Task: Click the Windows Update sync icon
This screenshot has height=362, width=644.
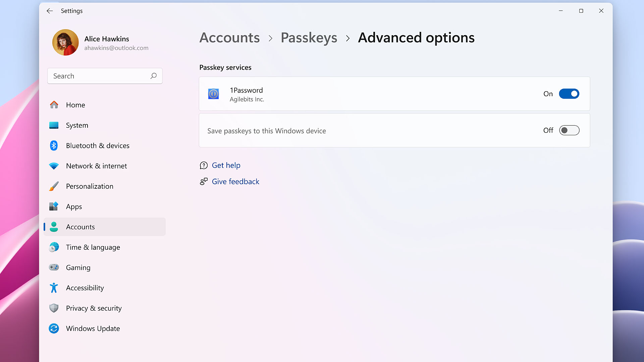Action: [54, 328]
